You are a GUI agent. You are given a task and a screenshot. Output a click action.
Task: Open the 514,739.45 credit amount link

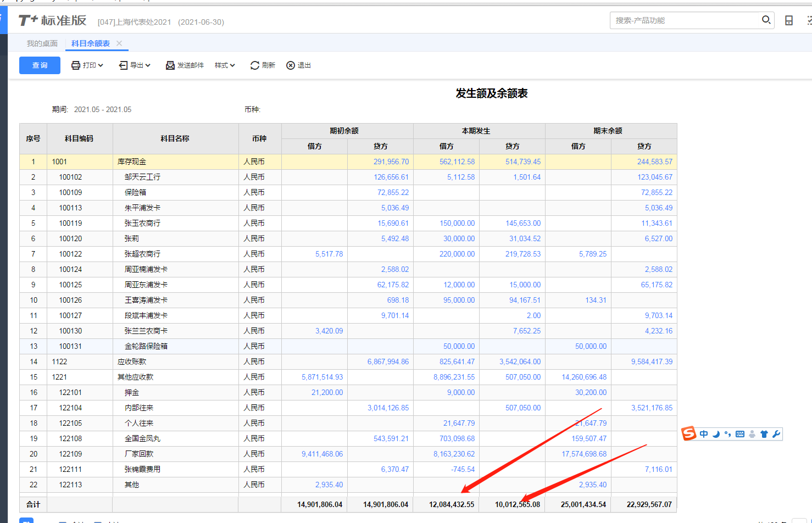click(x=523, y=162)
